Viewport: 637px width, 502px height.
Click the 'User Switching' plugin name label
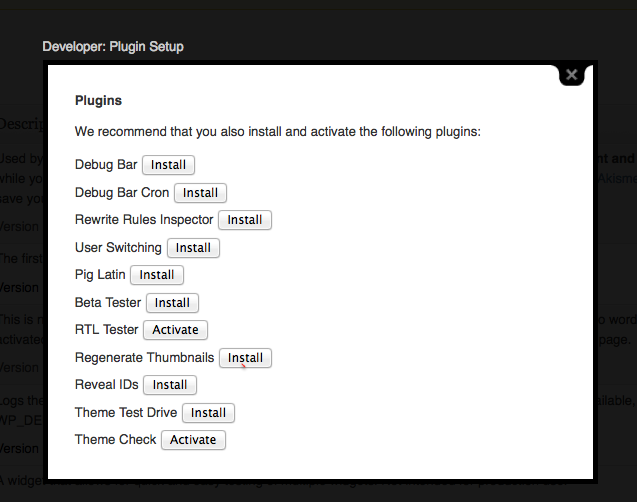pyautogui.click(x=118, y=247)
